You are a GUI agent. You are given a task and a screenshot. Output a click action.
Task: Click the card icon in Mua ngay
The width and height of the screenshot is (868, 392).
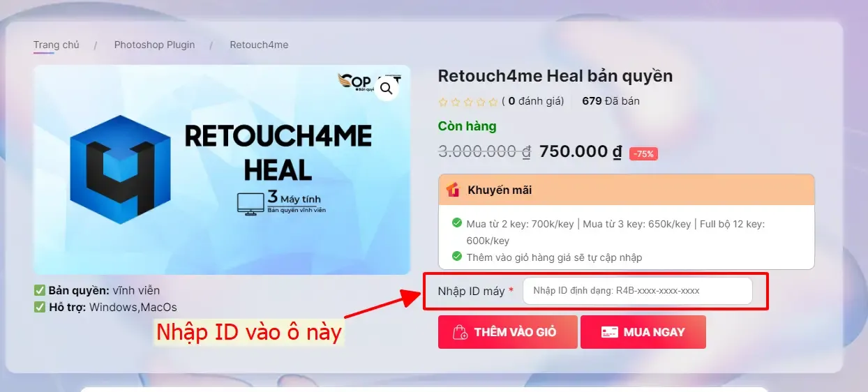point(609,332)
